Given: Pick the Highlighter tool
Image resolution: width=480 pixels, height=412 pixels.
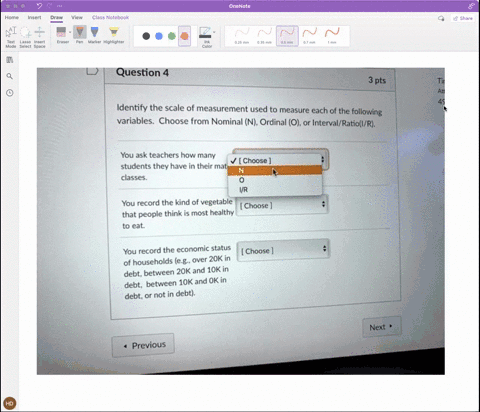Looking at the screenshot, I should coord(114,35).
